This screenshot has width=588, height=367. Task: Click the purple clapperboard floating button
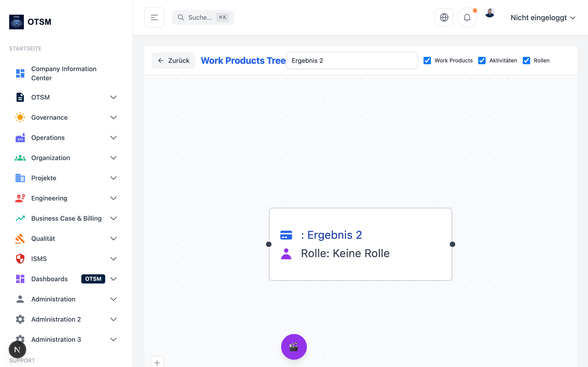(x=294, y=347)
